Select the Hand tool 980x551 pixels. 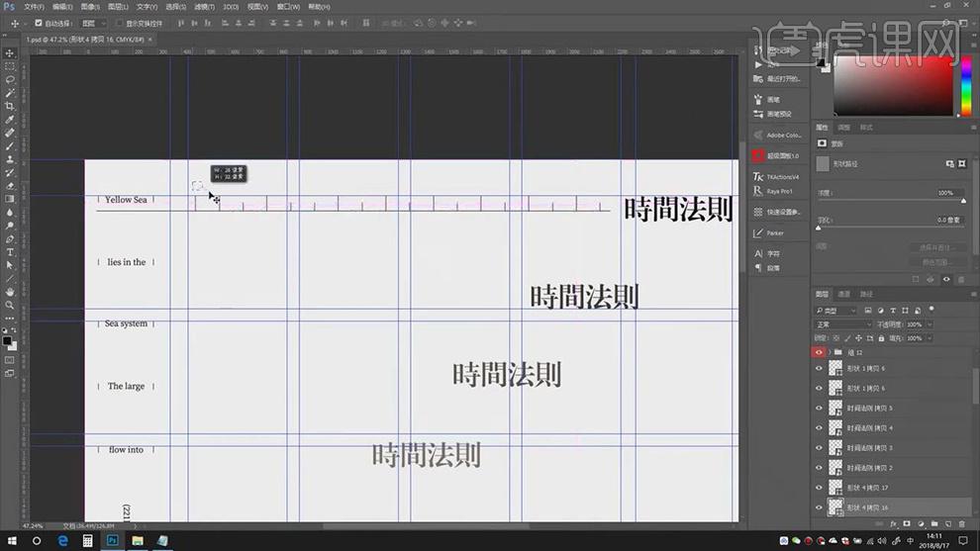coord(9,292)
